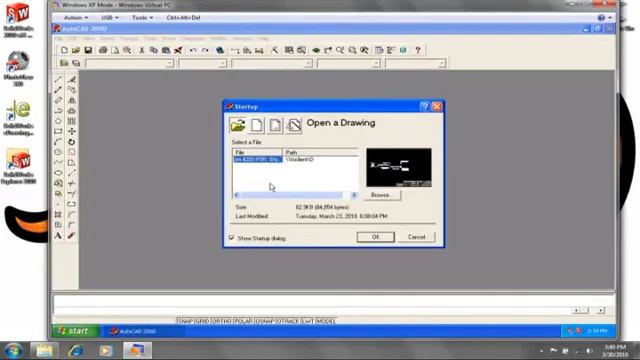Image resolution: width=640 pixels, height=360 pixels.
Task: Select the Rotate modify tool
Action: point(71,142)
